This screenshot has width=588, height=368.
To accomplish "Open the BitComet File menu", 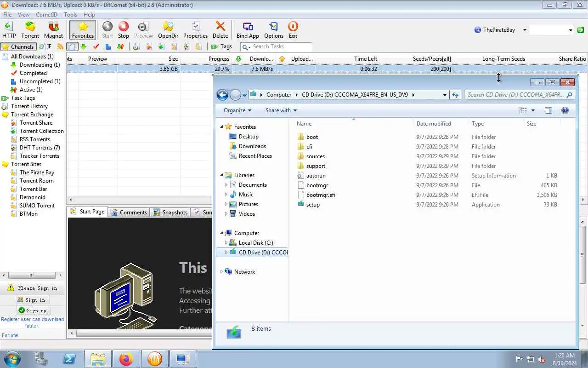I will coord(7,15).
